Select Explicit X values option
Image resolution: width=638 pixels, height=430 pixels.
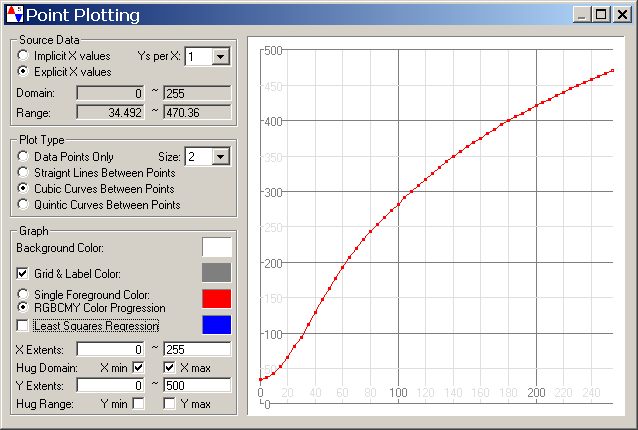24,72
